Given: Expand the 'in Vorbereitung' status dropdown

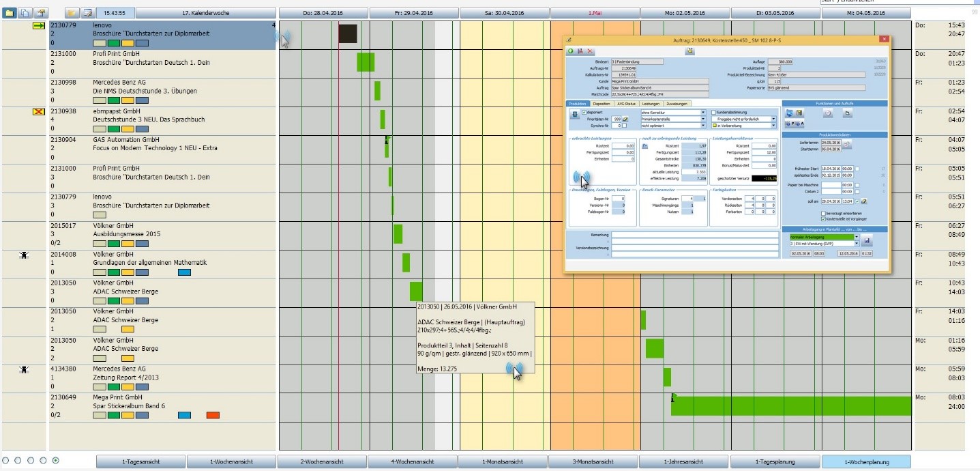Looking at the screenshot, I should (x=773, y=126).
